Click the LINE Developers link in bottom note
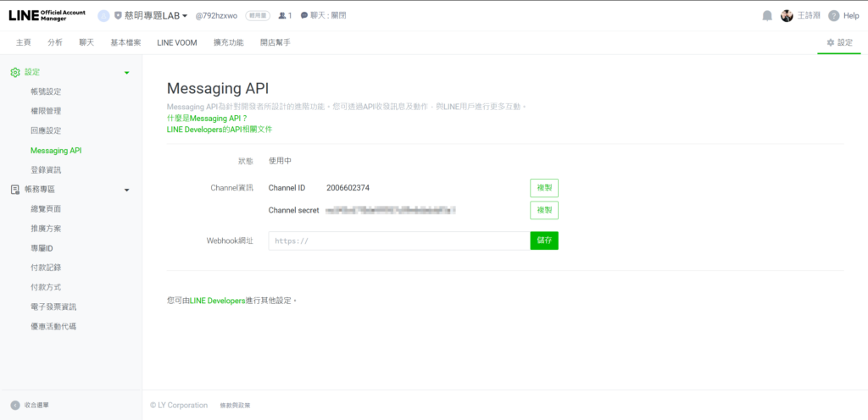 [218, 301]
